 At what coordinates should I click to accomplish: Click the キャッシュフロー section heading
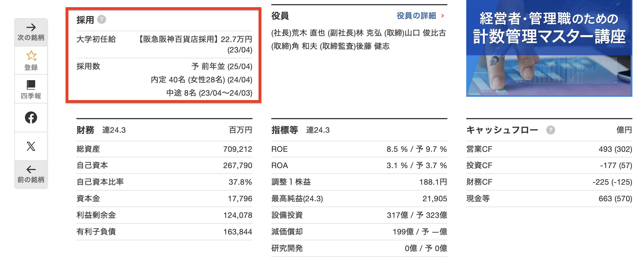pyautogui.click(x=502, y=130)
